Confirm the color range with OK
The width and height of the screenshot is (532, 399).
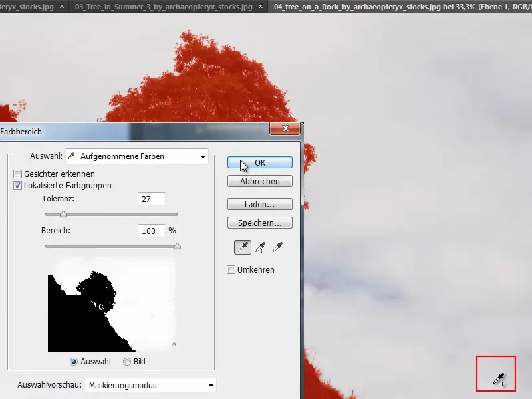click(x=260, y=162)
